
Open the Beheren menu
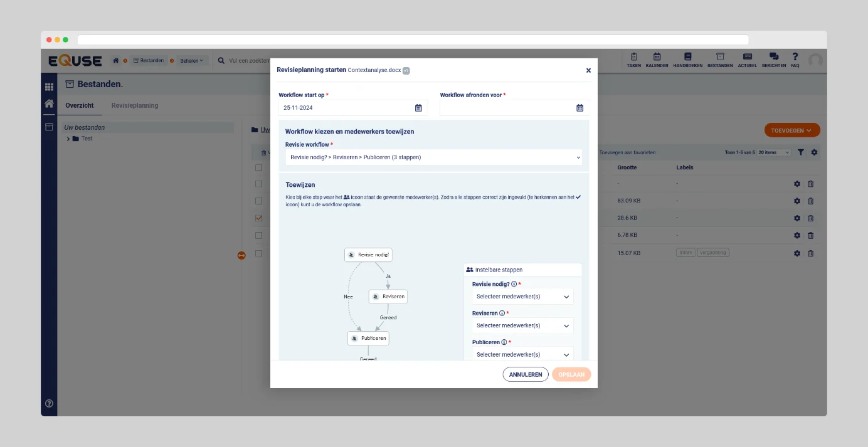click(x=191, y=61)
